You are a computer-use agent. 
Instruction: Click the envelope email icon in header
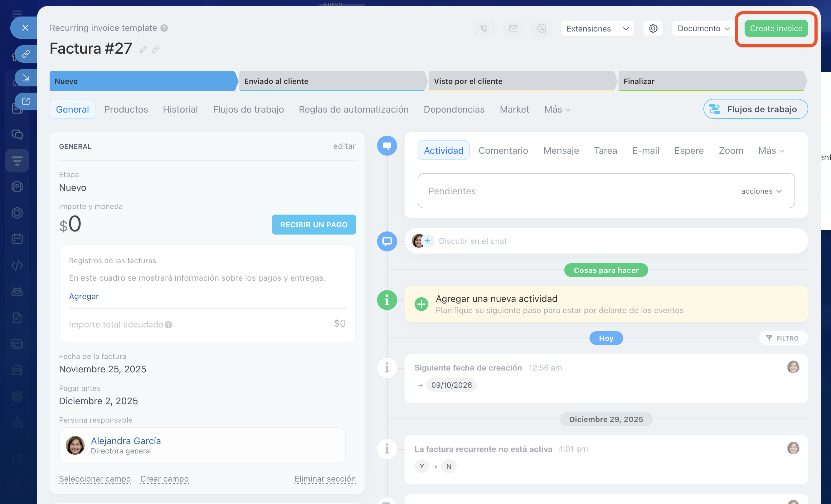pos(513,28)
